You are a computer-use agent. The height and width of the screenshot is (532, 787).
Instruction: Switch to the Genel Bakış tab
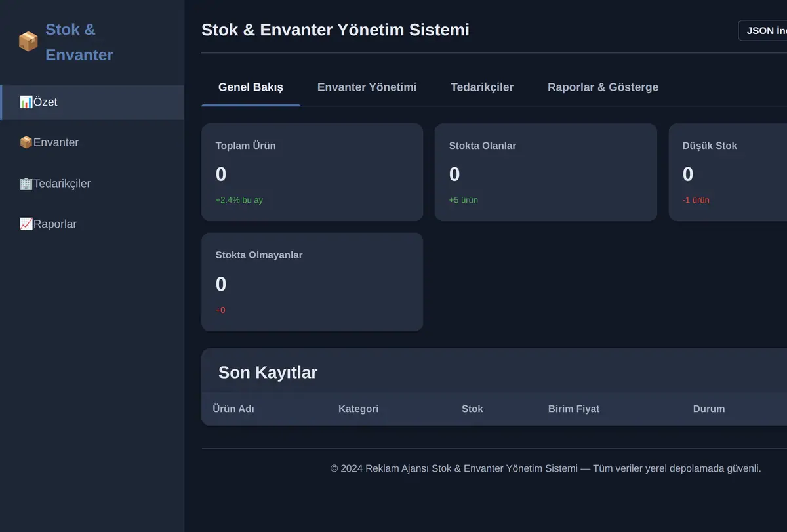(x=251, y=87)
